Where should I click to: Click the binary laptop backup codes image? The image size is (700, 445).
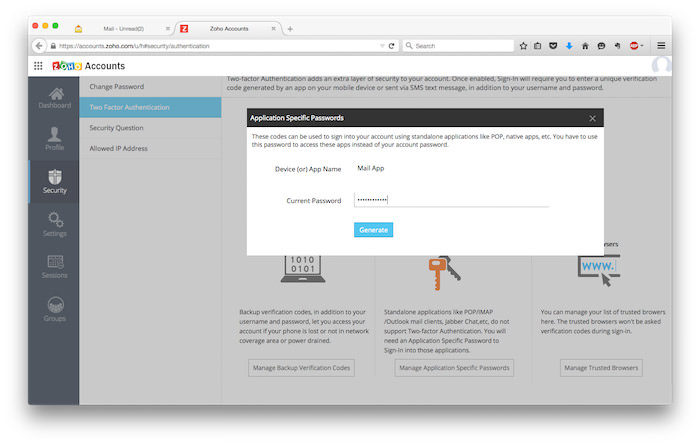(x=303, y=269)
